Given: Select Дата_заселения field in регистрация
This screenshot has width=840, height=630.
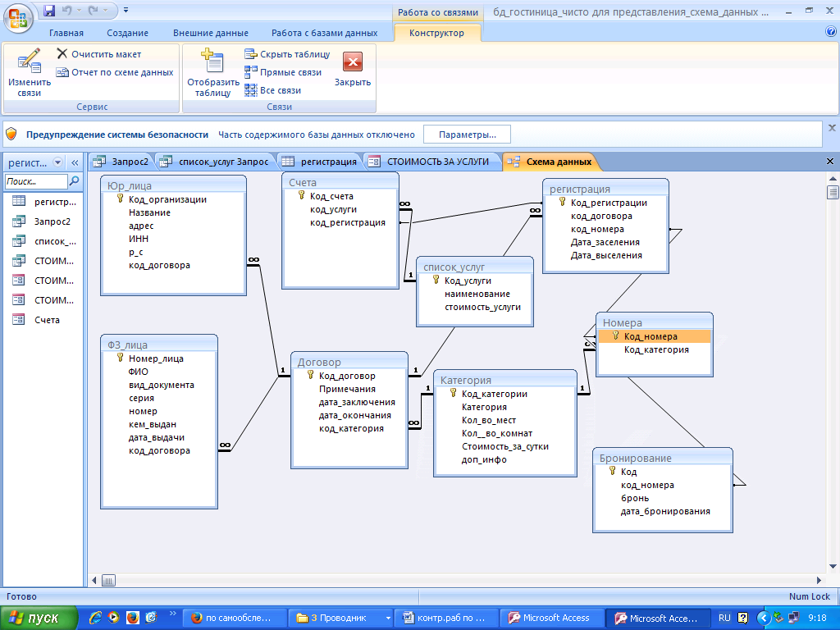Looking at the screenshot, I should click(605, 242).
